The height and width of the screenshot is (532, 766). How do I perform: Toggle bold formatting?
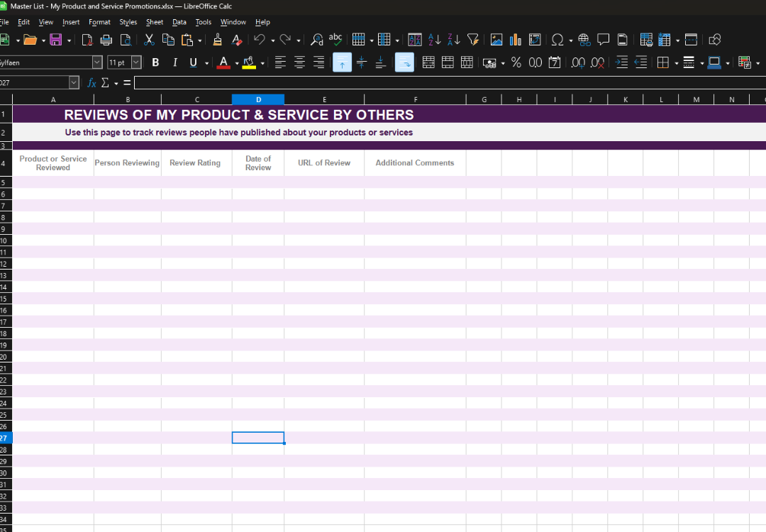point(155,62)
